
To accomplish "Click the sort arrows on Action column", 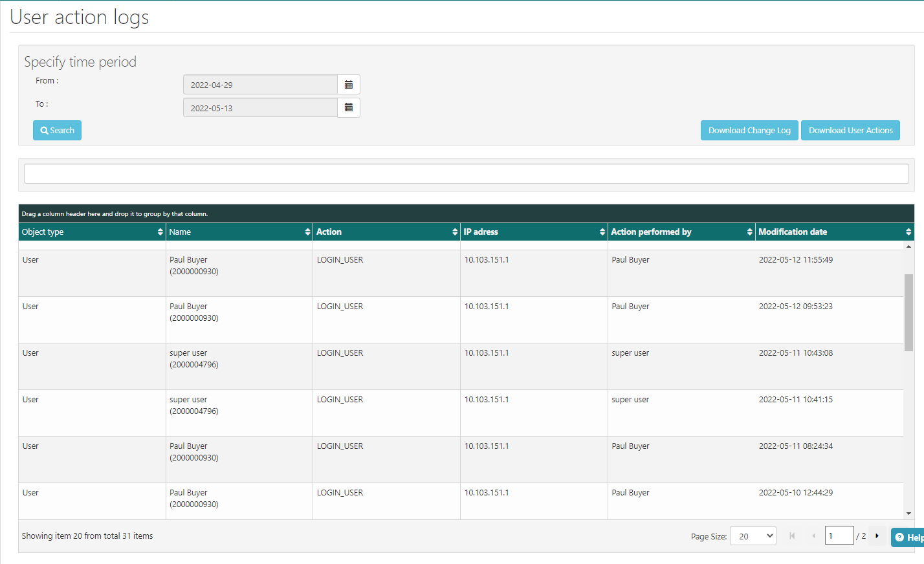I will (455, 232).
